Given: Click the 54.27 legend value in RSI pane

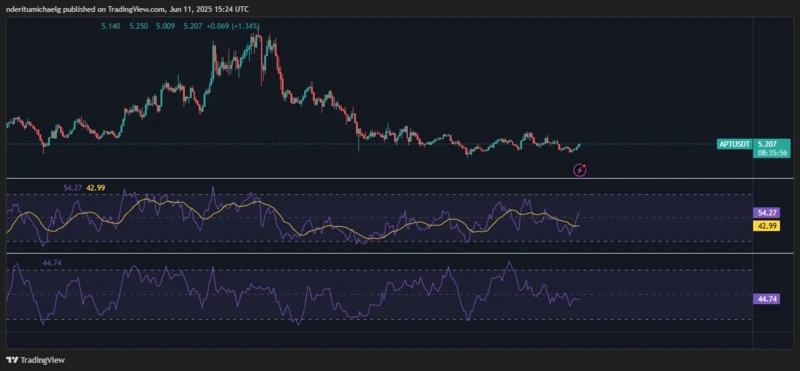Looking at the screenshot, I should (x=72, y=188).
